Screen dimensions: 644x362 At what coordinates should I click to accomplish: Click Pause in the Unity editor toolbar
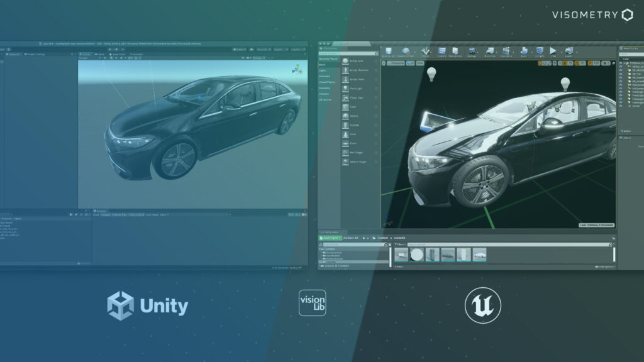click(116, 49)
